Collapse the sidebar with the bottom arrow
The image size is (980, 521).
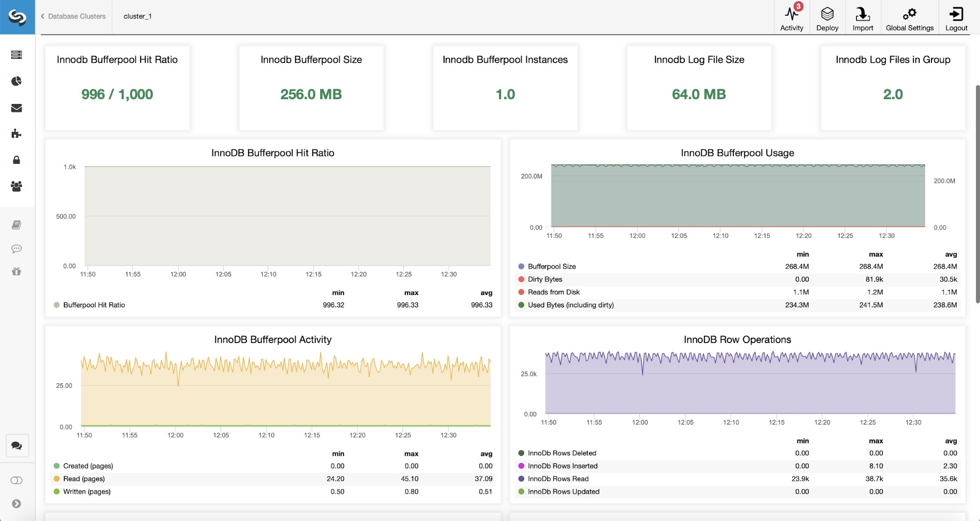click(x=17, y=502)
